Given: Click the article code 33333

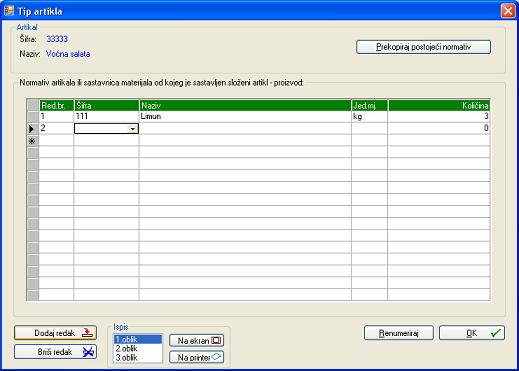Looking at the screenshot, I should [x=57, y=39].
